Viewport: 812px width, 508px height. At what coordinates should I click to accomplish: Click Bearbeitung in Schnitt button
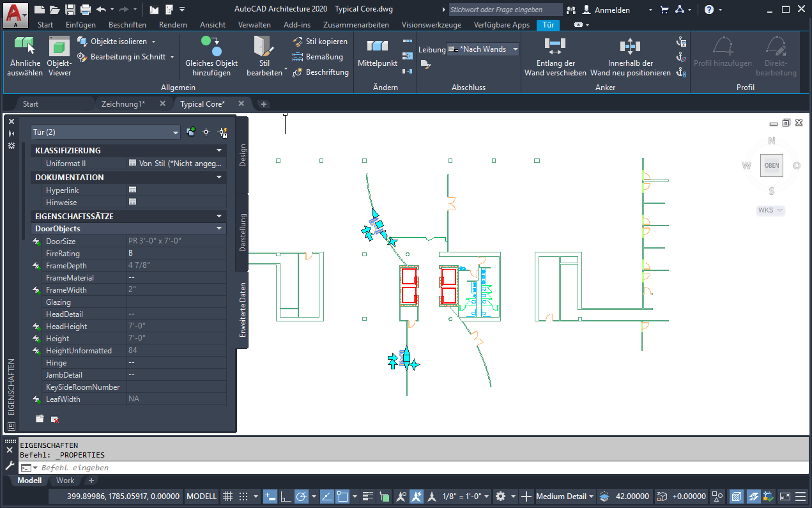point(126,57)
